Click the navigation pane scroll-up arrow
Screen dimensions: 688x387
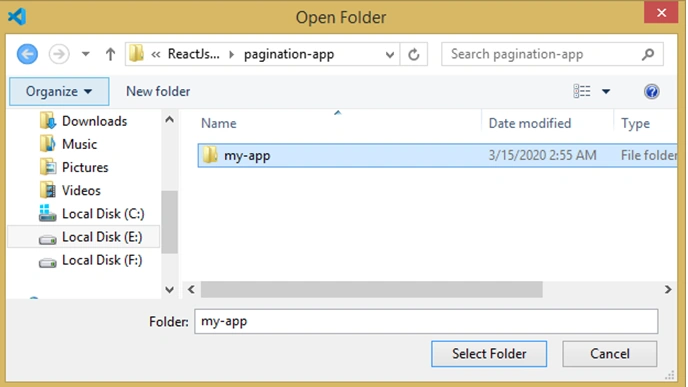click(x=169, y=119)
